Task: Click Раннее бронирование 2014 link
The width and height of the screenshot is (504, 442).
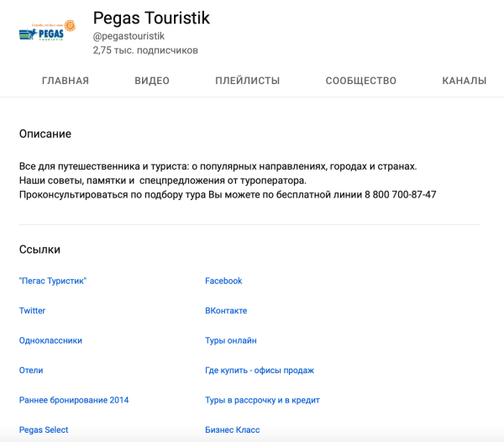Action: [x=74, y=400]
